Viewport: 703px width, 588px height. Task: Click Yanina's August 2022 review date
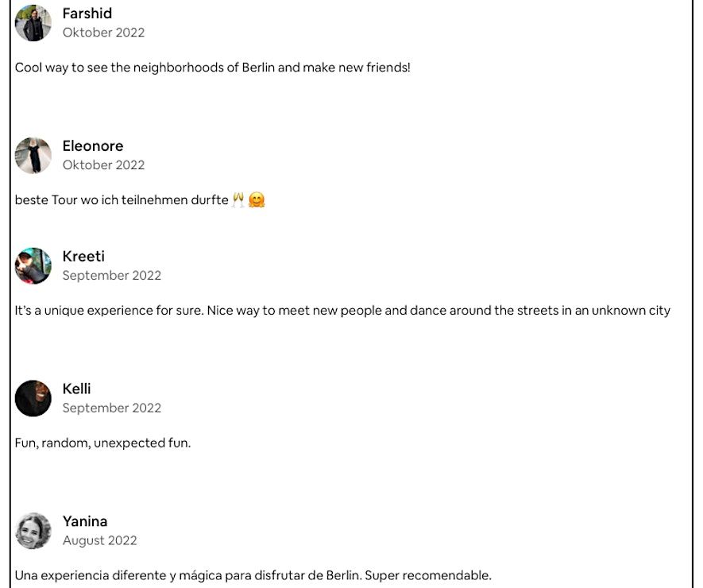(100, 541)
